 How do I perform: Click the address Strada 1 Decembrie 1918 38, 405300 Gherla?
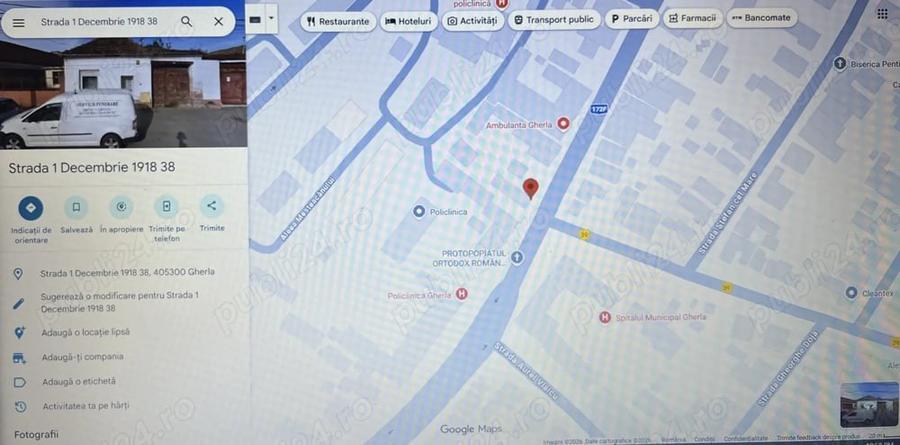click(127, 273)
